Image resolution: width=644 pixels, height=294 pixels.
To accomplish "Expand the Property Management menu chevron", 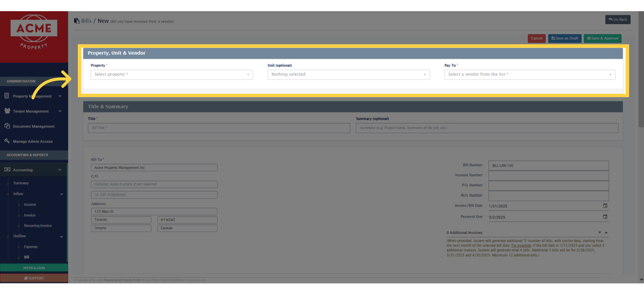I will [60, 96].
